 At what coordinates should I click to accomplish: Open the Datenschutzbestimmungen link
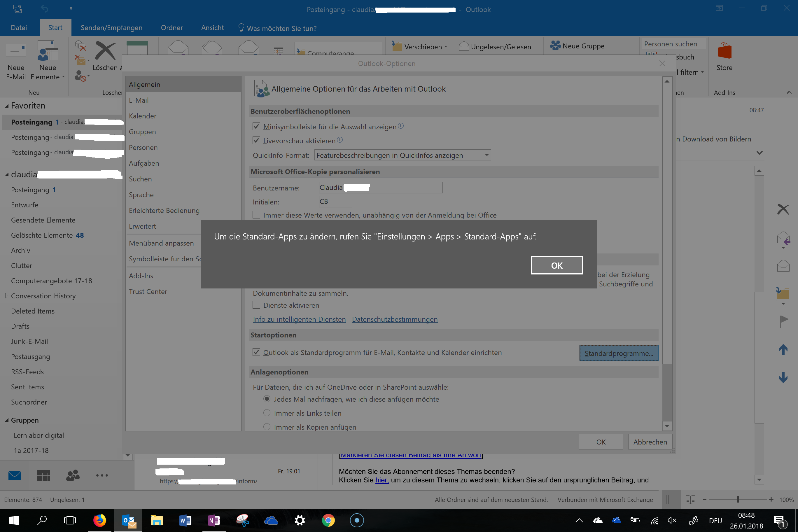point(395,319)
